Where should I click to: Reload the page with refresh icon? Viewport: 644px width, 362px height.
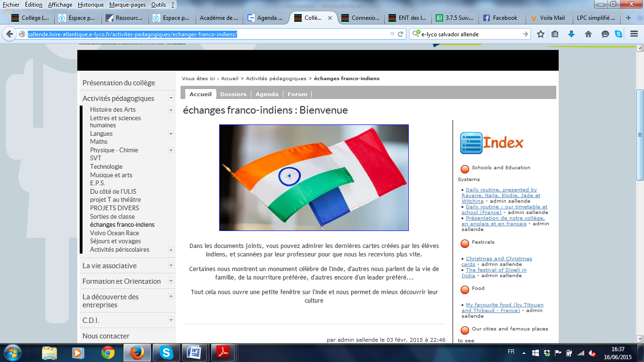pos(401,34)
